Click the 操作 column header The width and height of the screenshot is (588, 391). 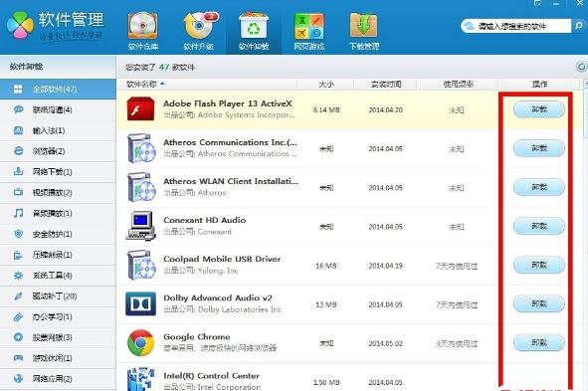point(539,84)
